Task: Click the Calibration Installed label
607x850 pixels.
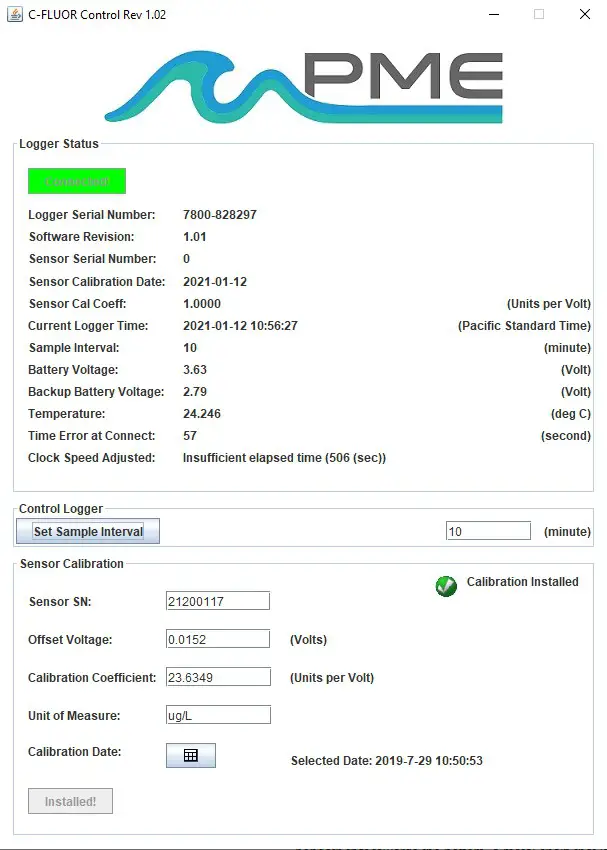Action: (522, 582)
